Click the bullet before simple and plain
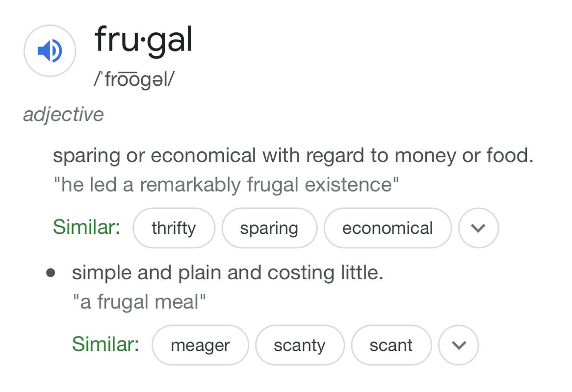This screenshot has height=392, width=572. click(51, 273)
